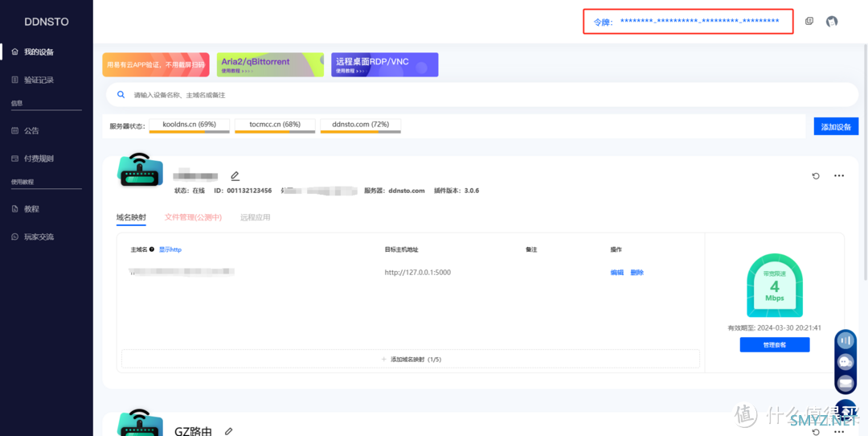Rename first device with pencil icon
This screenshot has width=868, height=436.
tap(235, 176)
